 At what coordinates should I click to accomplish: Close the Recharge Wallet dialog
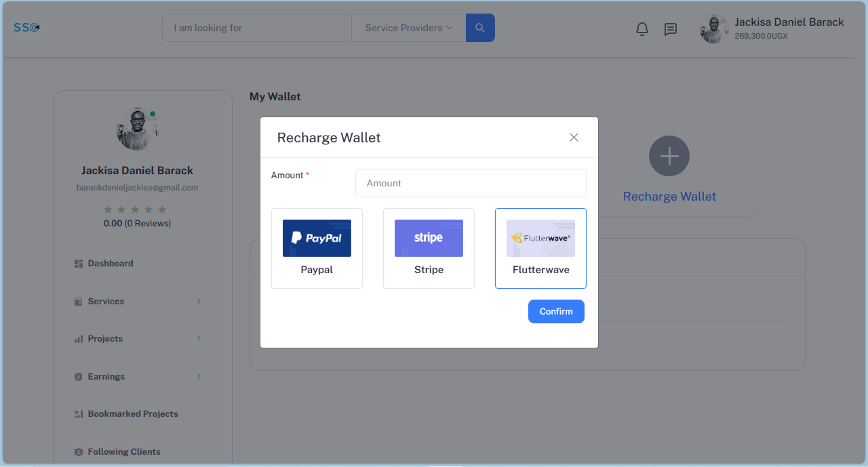pos(574,138)
